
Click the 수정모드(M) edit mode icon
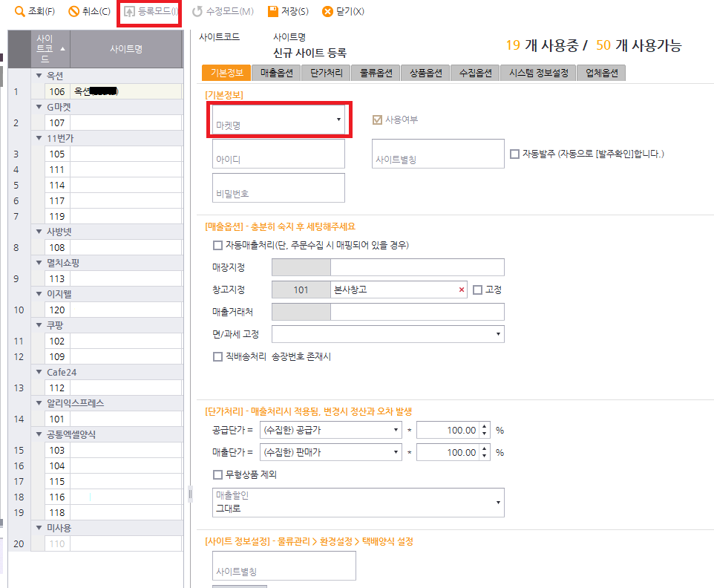coord(197,12)
